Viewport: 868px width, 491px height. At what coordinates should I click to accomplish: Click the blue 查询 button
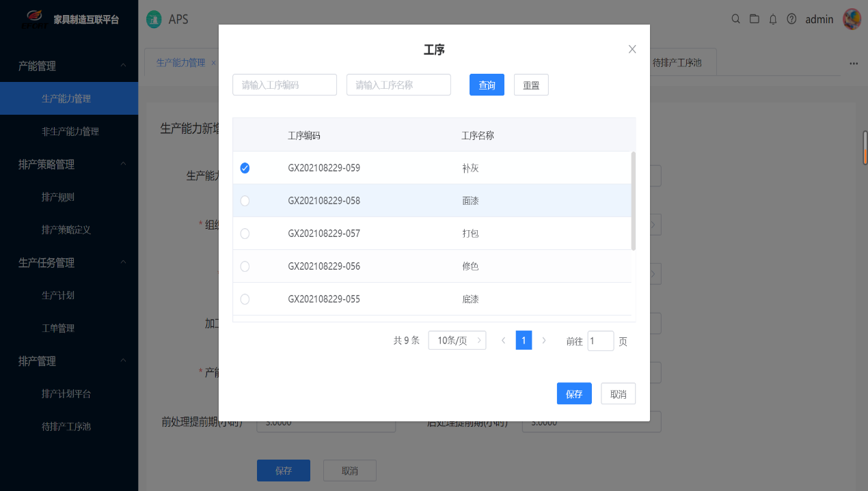(x=487, y=85)
